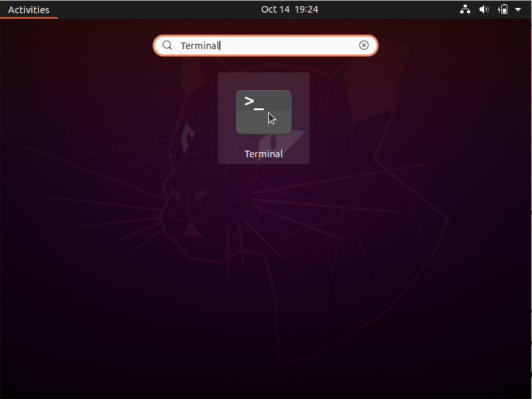Expand the system menu arrow in top bar

point(518,9)
